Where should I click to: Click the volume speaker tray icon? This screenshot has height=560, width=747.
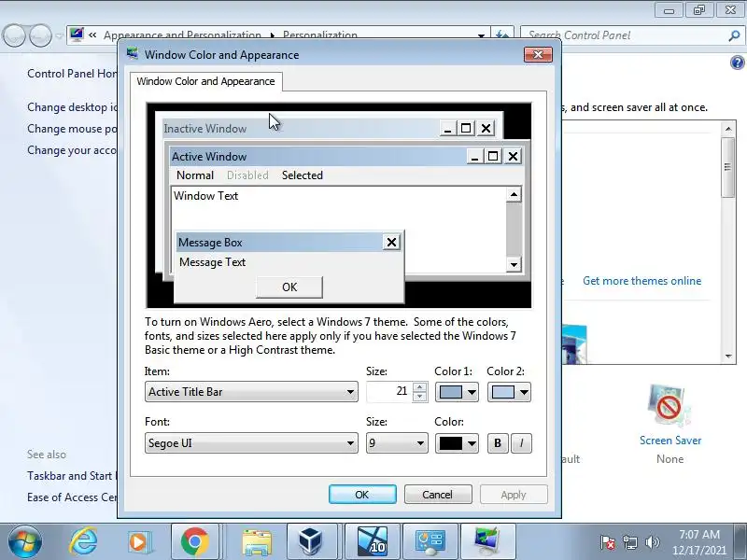pyautogui.click(x=652, y=542)
